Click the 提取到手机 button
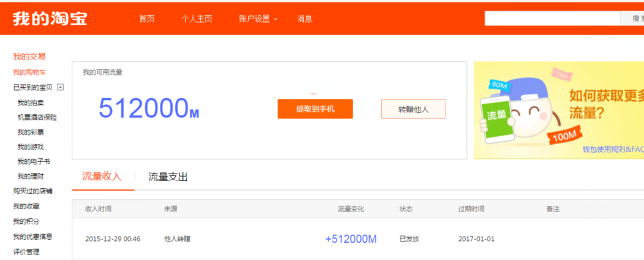This screenshot has height=260, width=644. (x=315, y=109)
